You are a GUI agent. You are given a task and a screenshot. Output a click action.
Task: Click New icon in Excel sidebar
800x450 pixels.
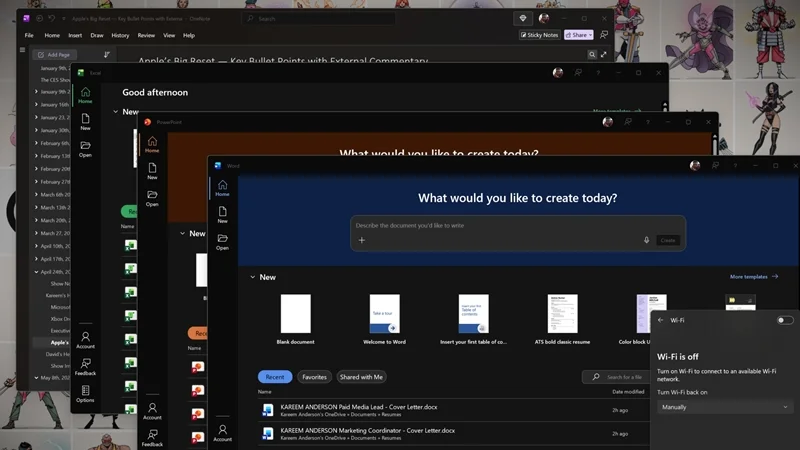[x=85, y=121]
